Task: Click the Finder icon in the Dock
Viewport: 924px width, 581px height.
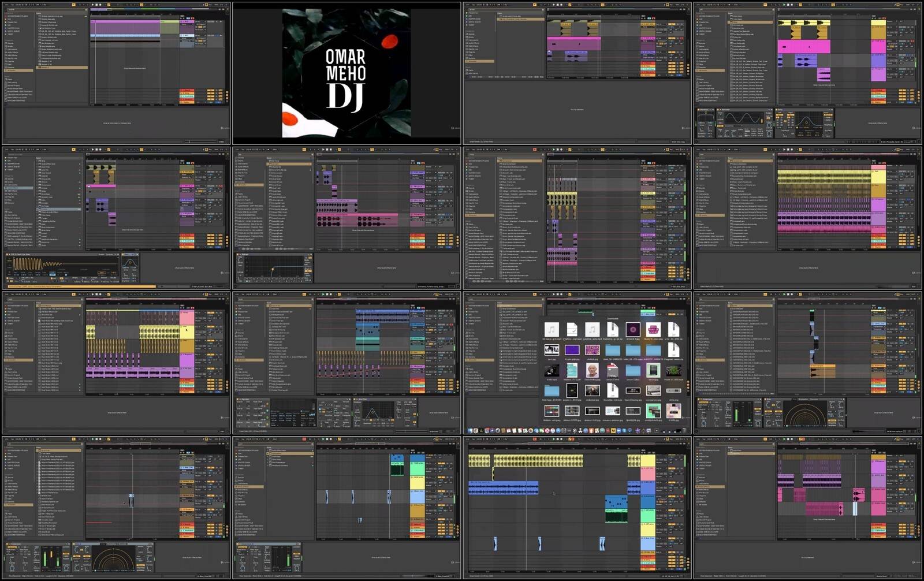Action: (x=470, y=430)
